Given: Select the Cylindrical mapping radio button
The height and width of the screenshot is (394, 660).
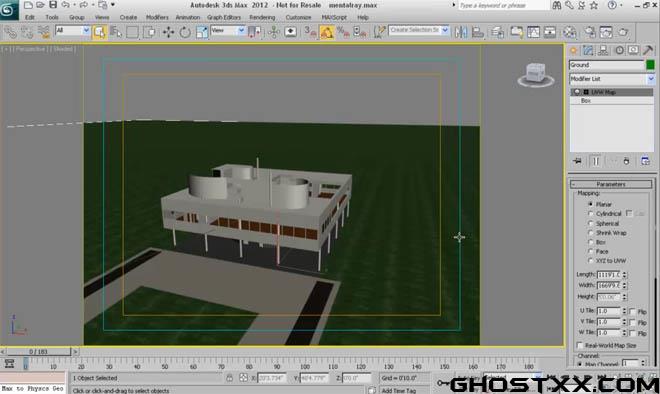Looking at the screenshot, I should [591, 214].
